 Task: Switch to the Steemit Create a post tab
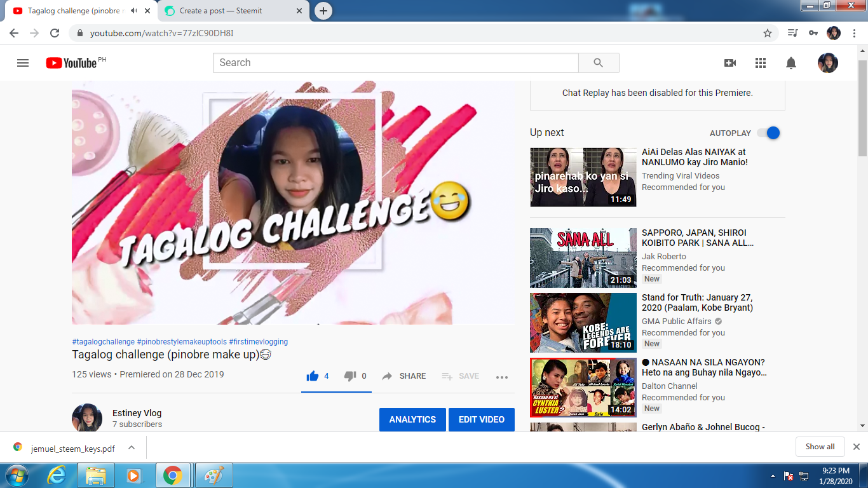point(222,11)
